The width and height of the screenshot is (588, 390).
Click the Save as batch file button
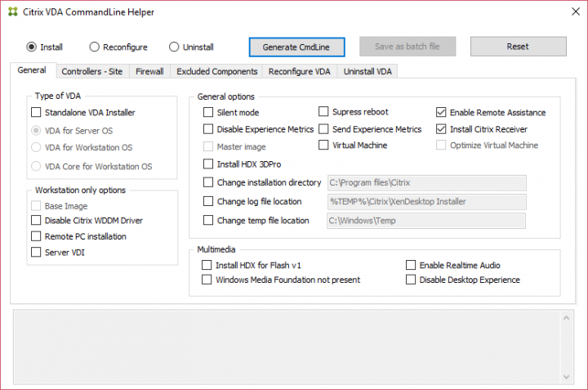408,47
